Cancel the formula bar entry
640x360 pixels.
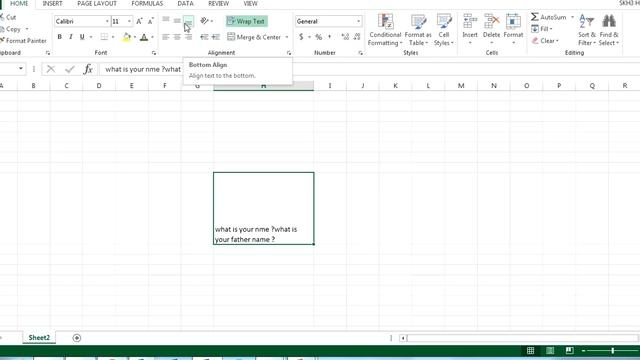click(51, 69)
